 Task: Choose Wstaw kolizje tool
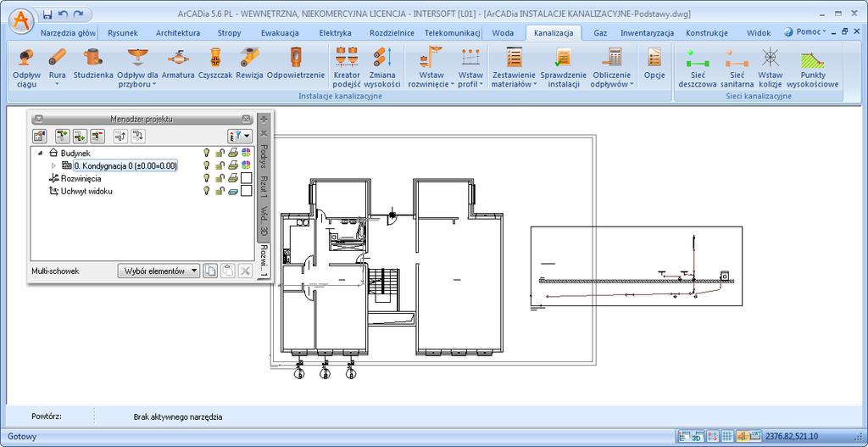(770, 68)
